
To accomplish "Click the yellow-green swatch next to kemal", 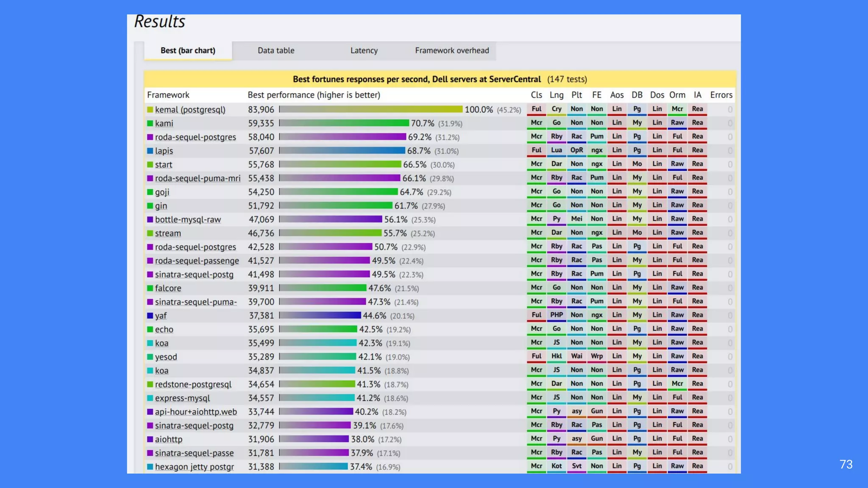I will pos(150,110).
